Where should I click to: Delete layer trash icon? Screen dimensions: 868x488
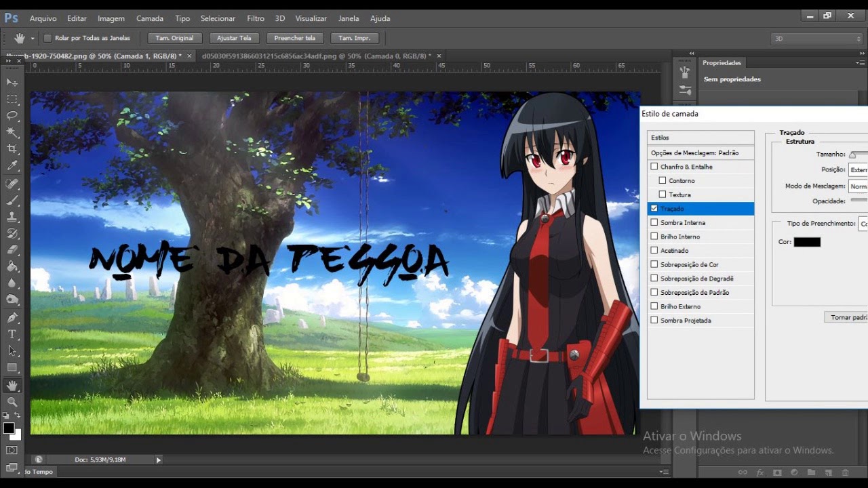[845, 472]
